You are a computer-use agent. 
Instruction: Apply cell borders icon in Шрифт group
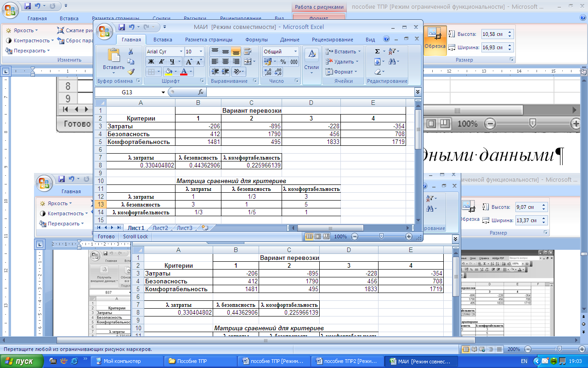pyautogui.click(x=151, y=72)
